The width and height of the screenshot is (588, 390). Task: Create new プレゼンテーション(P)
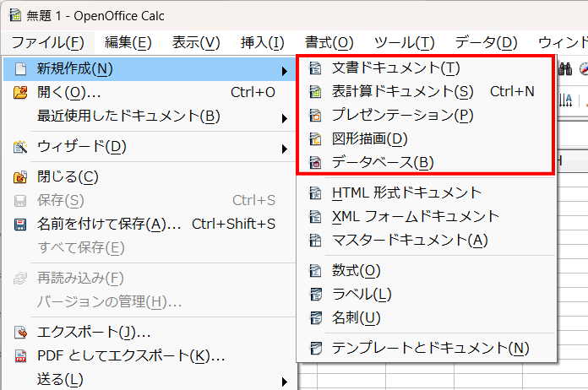pyautogui.click(x=426, y=116)
